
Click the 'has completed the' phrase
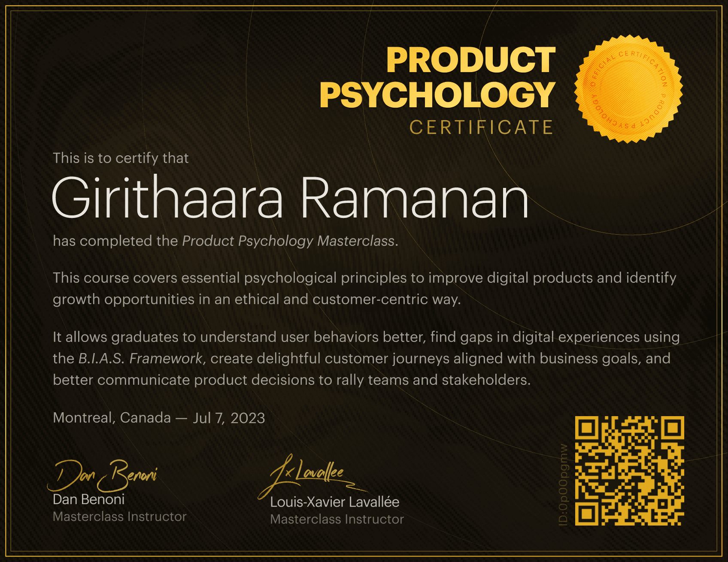click(x=115, y=241)
